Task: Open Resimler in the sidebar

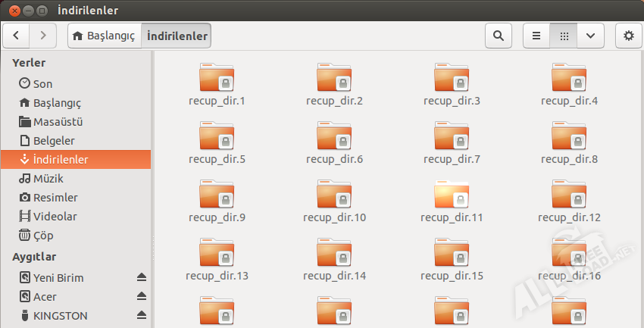Action: click(55, 198)
